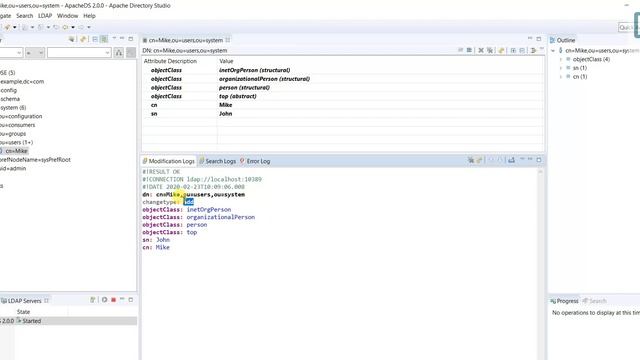The image size is (640, 360).
Task: Select the LDAP Servers tab
Action: pyautogui.click(x=24, y=300)
